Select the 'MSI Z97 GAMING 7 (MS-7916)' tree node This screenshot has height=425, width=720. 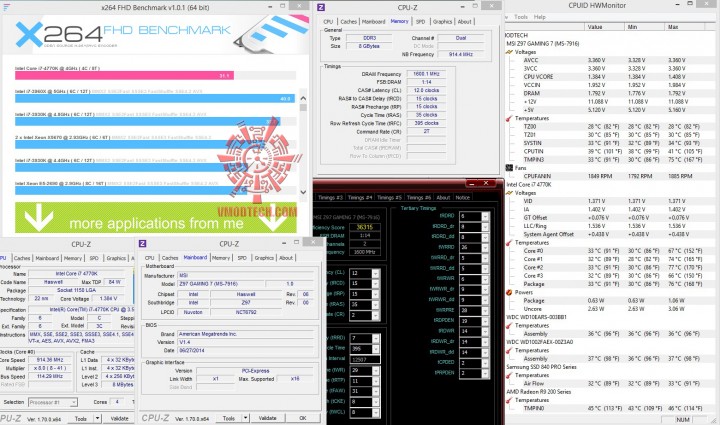coord(542,44)
